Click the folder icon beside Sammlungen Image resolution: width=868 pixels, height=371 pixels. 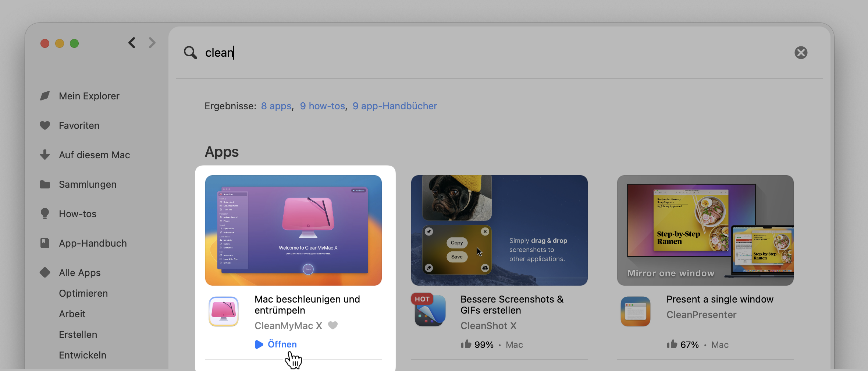(x=45, y=184)
